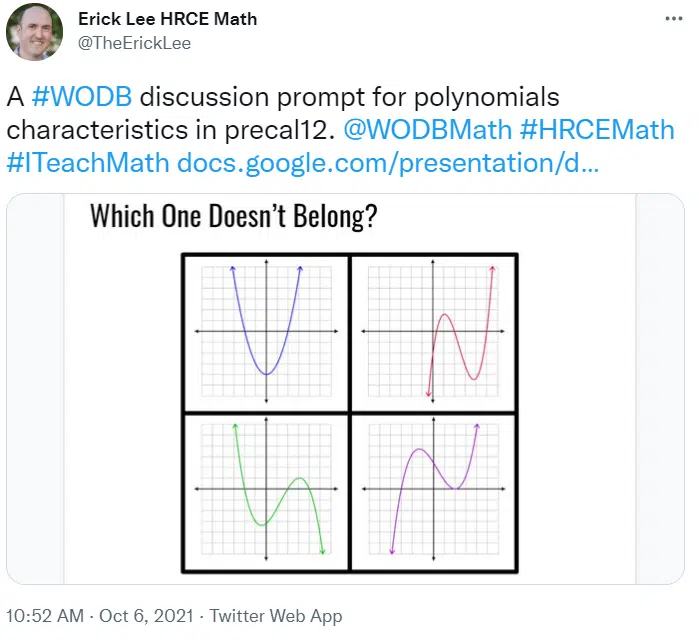
Task: Click the 'Which One Doesn't Belong?' heading
Action: coord(234,216)
